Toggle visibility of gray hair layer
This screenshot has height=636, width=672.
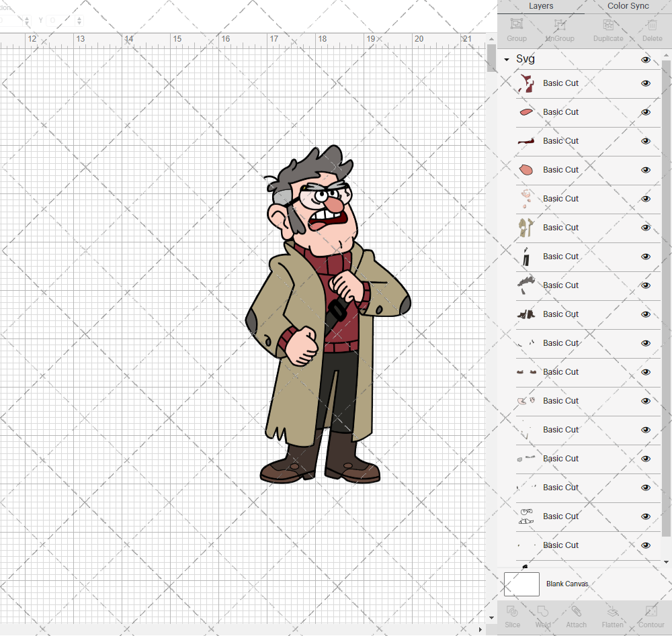pos(645,285)
